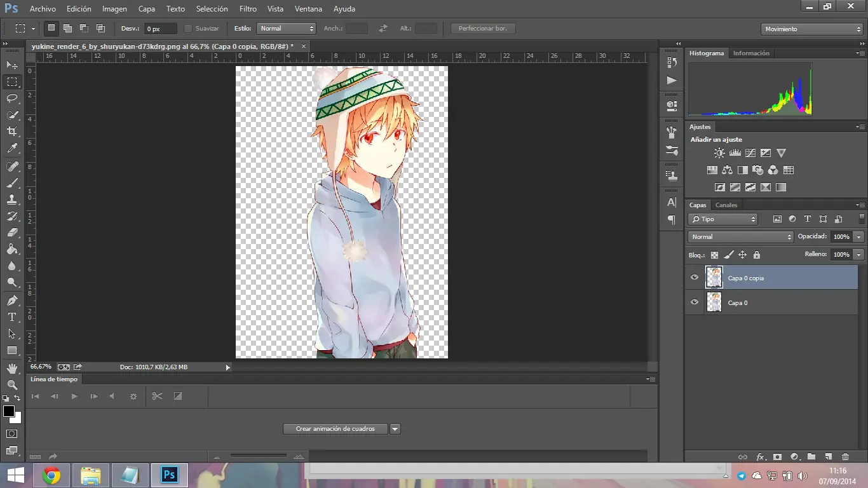Open the Relleno slider arrow
This screenshot has width=868, height=488.
click(859, 255)
